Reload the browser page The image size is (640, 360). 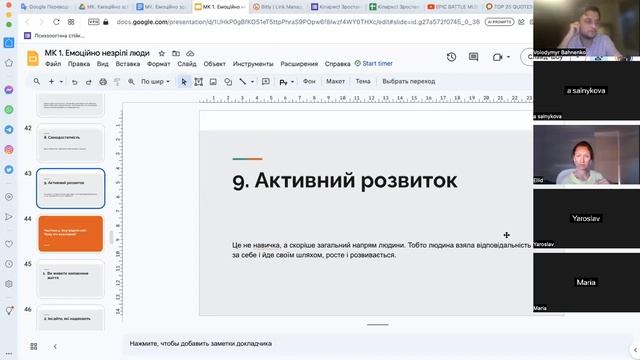tap(56, 22)
